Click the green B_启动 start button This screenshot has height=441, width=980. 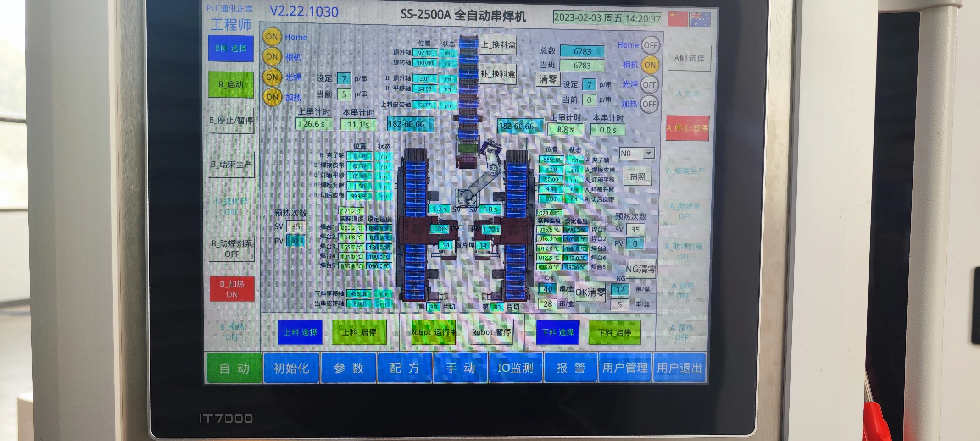(x=231, y=85)
